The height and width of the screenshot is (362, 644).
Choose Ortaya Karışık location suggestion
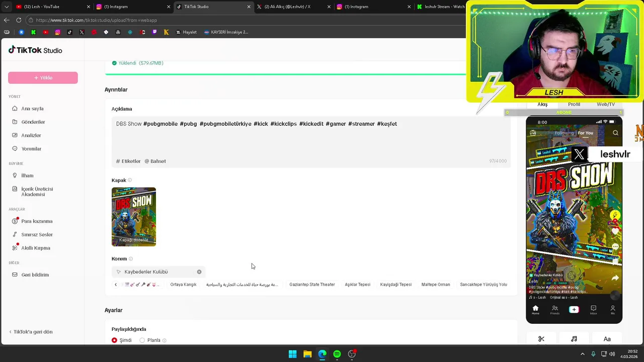[x=183, y=285]
